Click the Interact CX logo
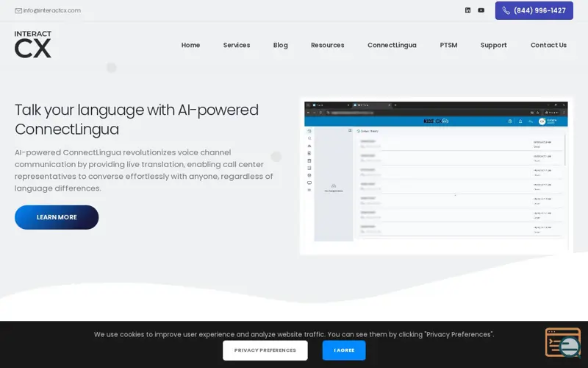This screenshot has width=588, height=368. [33, 44]
